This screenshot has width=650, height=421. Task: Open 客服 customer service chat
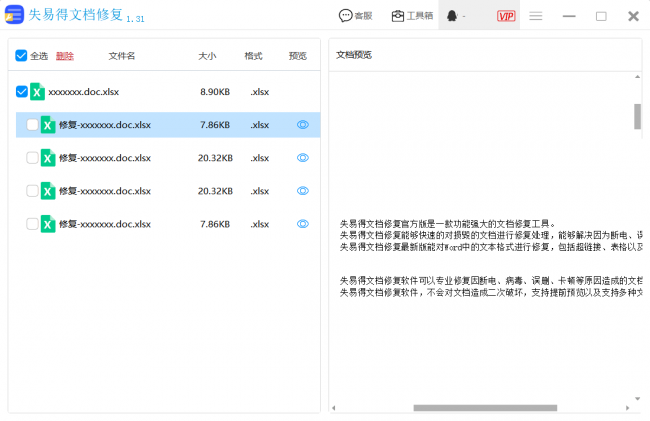pyautogui.click(x=355, y=16)
